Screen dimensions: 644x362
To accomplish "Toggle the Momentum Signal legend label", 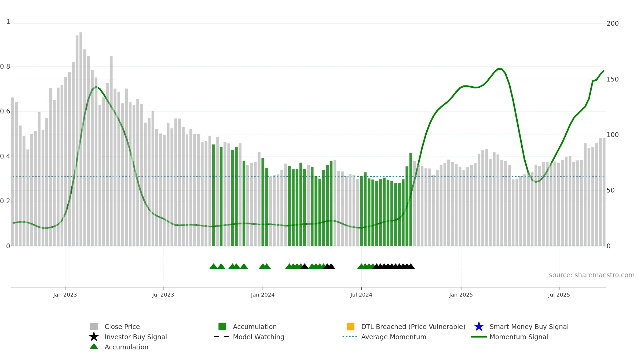I will pos(519,337).
